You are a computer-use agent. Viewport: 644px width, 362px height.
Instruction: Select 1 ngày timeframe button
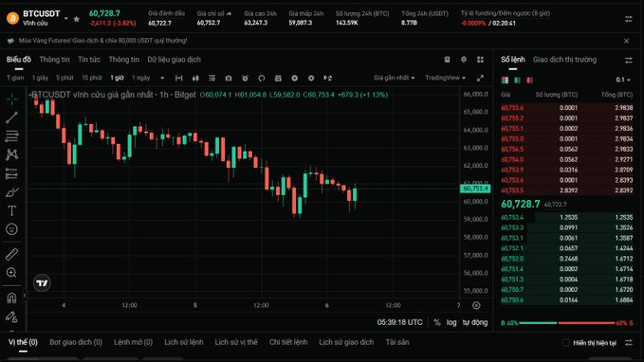[141, 78]
